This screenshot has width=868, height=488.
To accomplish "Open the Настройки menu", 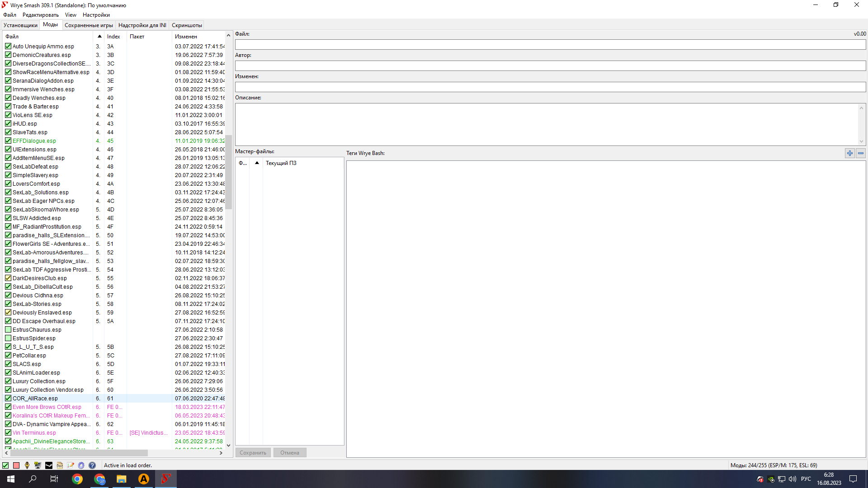I will [96, 15].
